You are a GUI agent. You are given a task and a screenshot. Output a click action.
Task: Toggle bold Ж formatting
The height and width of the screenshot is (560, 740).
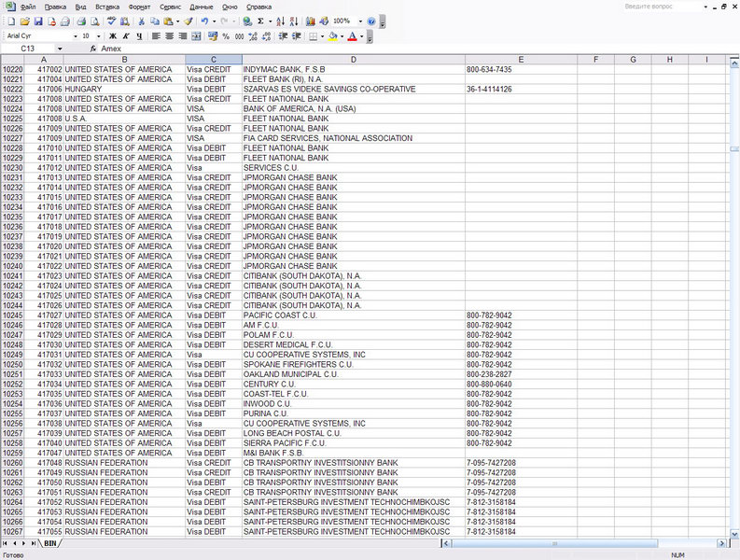[113, 36]
